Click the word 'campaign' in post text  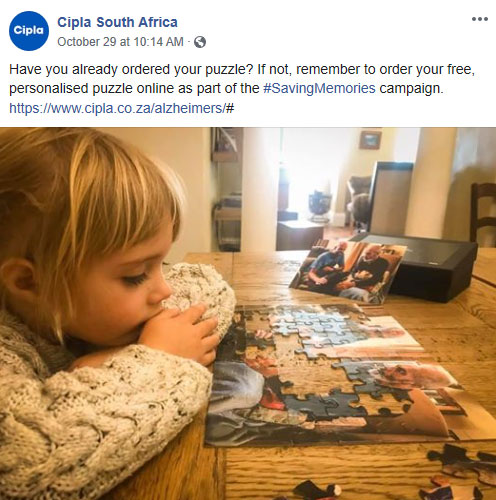409,89
